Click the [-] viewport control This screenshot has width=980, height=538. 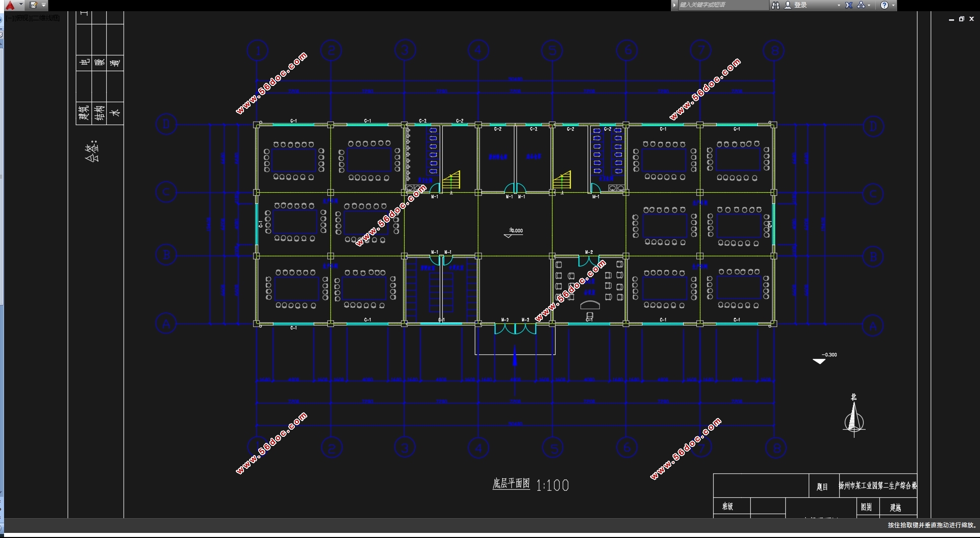(x=10, y=18)
